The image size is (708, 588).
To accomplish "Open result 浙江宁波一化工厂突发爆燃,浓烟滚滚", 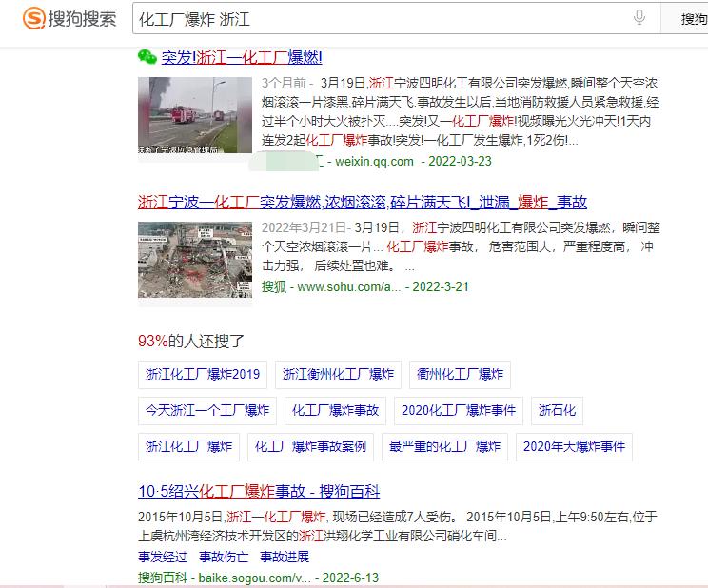I will [363, 202].
